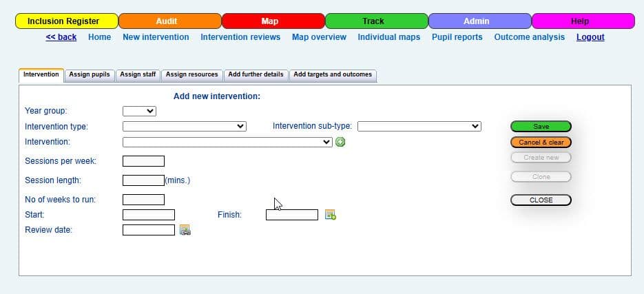Switch to the Assign staff tab
Screen dimensions: 644x294
tap(138, 75)
